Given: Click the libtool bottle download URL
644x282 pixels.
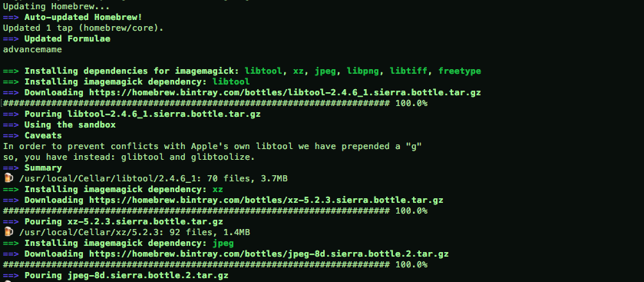Looking at the screenshot, I should [x=285, y=93].
